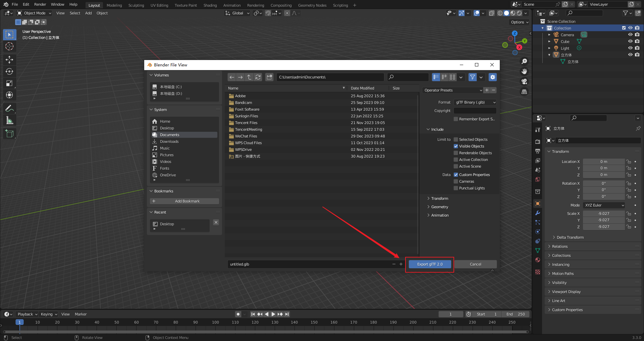Image resolution: width=644 pixels, height=341 pixels.
Task: Go to parent directory in file browser
Action: coord(249,77)
